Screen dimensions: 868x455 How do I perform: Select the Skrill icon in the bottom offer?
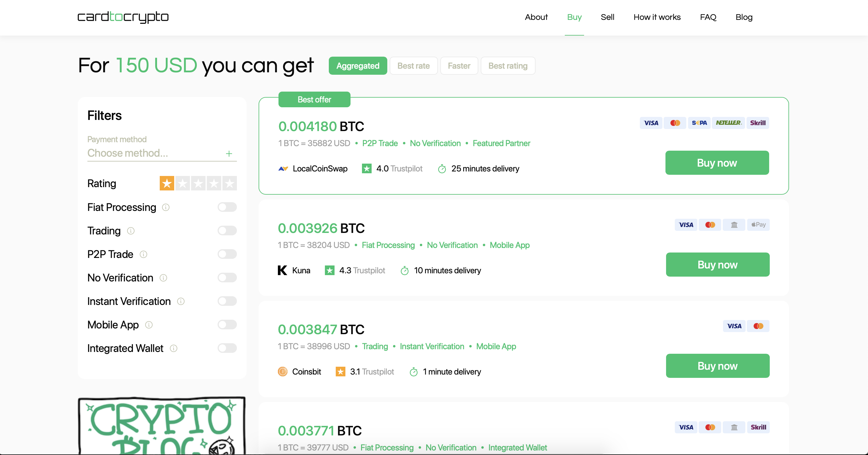(x=758, y=427)
